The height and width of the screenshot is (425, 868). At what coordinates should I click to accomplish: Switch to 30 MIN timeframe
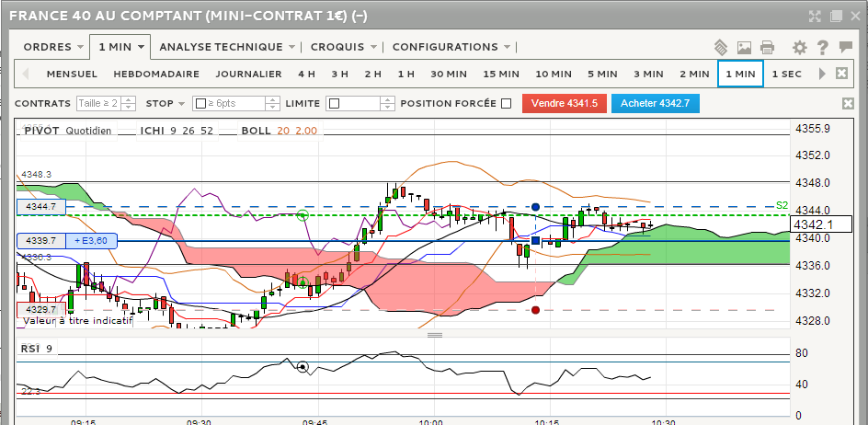(x=449, y=74)
